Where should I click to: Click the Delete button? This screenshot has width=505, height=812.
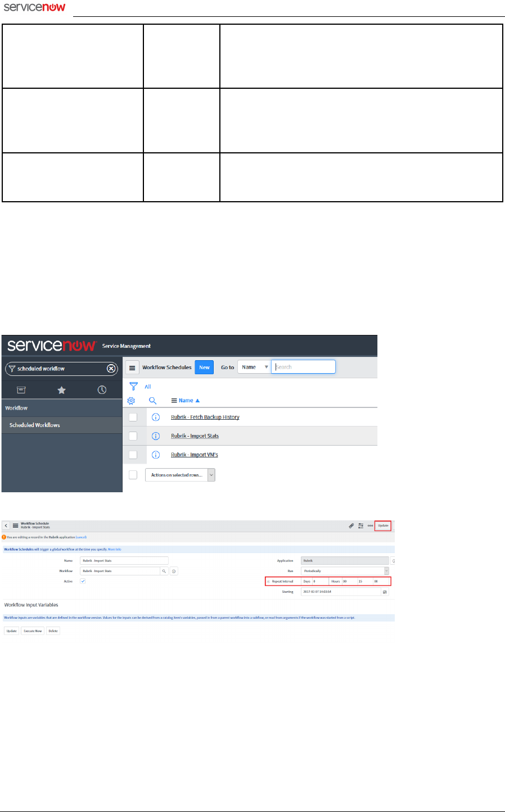[x=53, y=631]
